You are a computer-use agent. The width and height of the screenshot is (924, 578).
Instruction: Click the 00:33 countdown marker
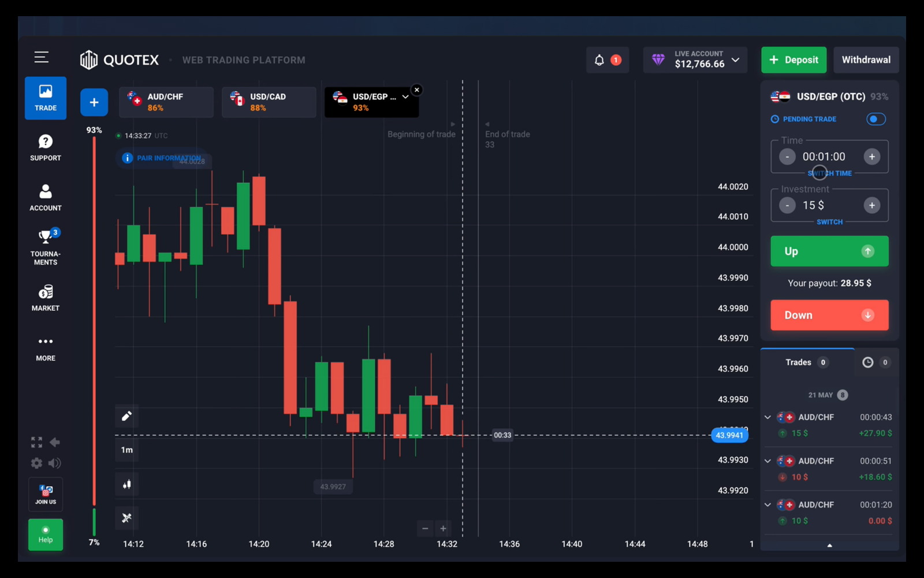pos(502,435)
